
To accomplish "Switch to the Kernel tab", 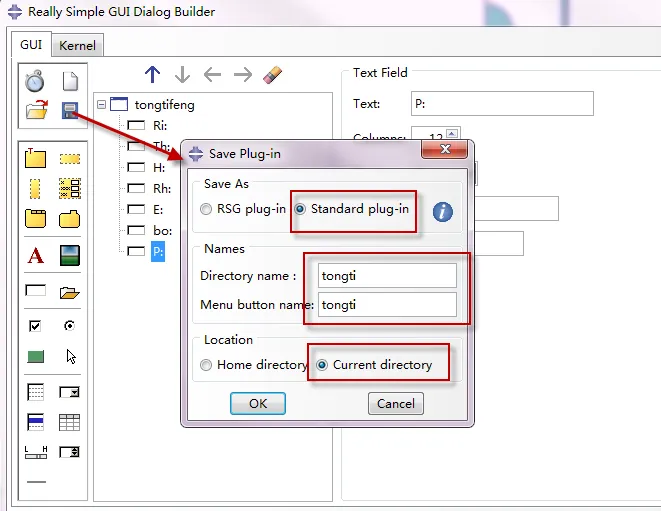I will (77, 46).
